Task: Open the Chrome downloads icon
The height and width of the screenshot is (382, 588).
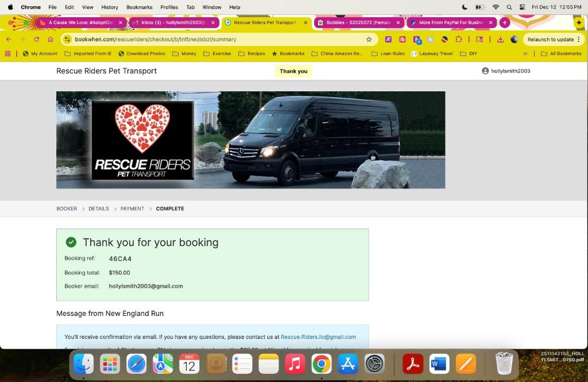Action: [500, 40]
